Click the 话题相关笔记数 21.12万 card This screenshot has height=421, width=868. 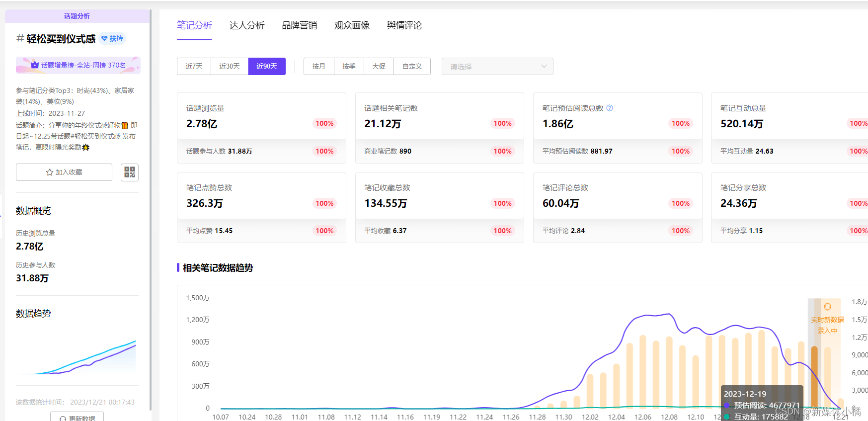click(440, 116)
